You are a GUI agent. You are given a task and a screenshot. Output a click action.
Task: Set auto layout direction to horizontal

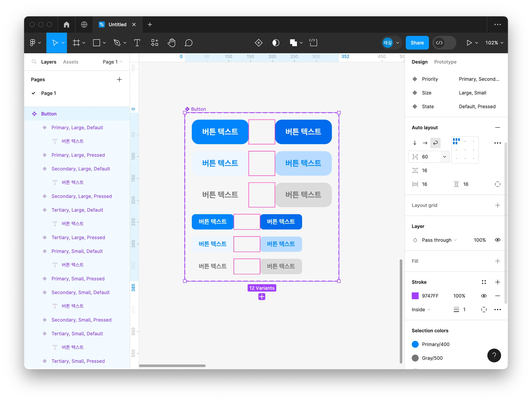425,143
